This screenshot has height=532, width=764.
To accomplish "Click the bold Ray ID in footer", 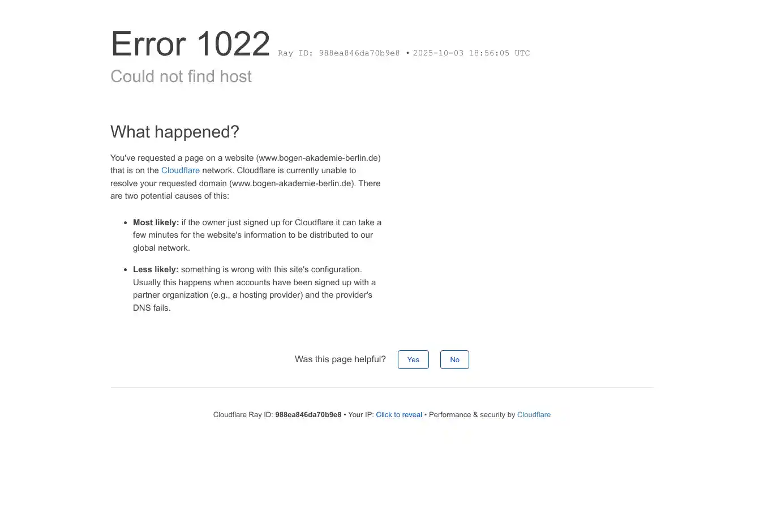I will click(308, 415).
